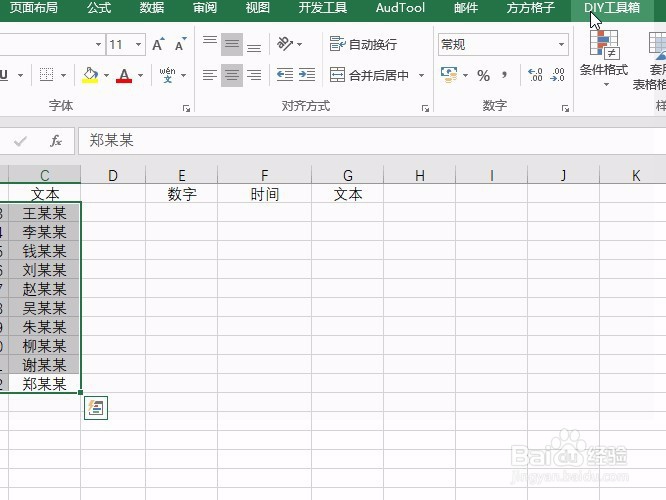Select the 数字 header cell in column E
This screenshot has width=666, height=500.
[182, 194]
